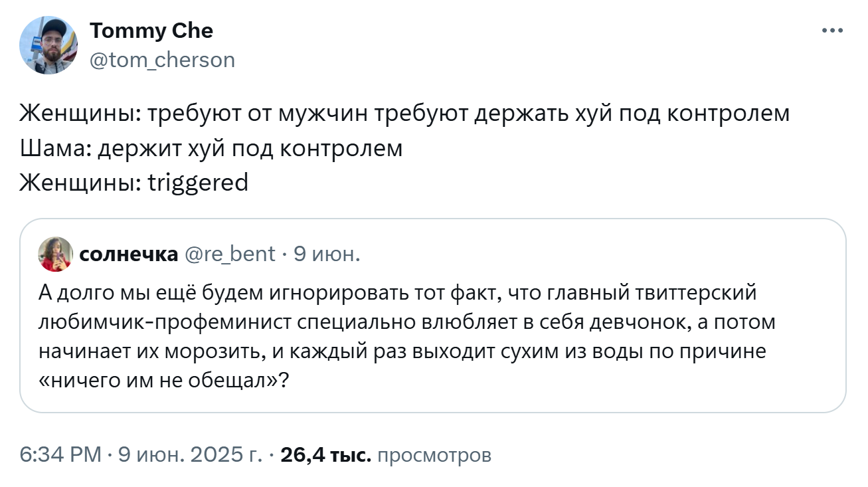Click quoted line starting любимчик-профеминист
The width and height of the screenshot is (868, 487).
click(407, 322)
